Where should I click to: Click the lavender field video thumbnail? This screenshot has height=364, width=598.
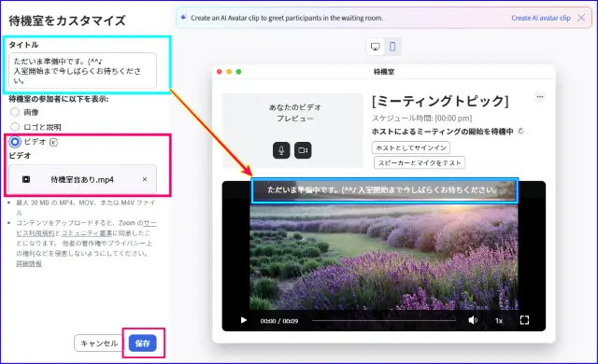tap(384, 257)
